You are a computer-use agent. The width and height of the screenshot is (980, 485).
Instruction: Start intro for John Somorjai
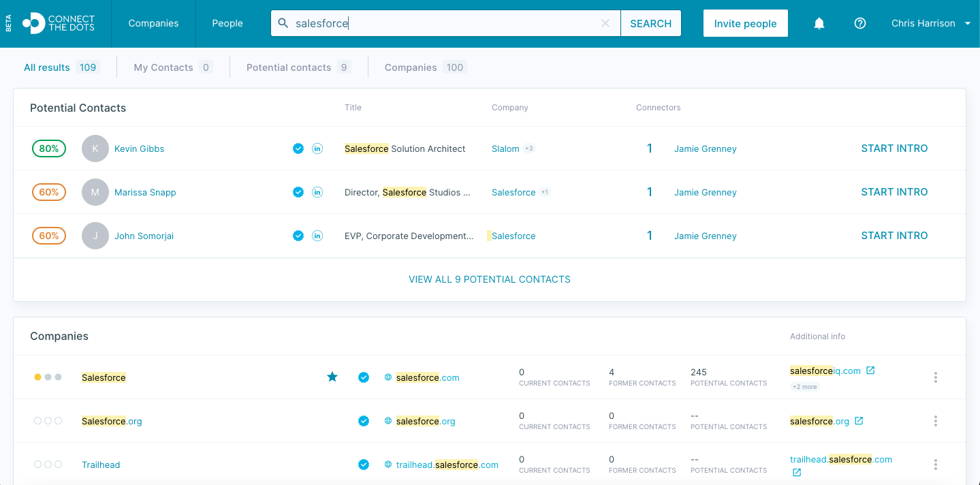pyautogui.click(x=894, y=236)
